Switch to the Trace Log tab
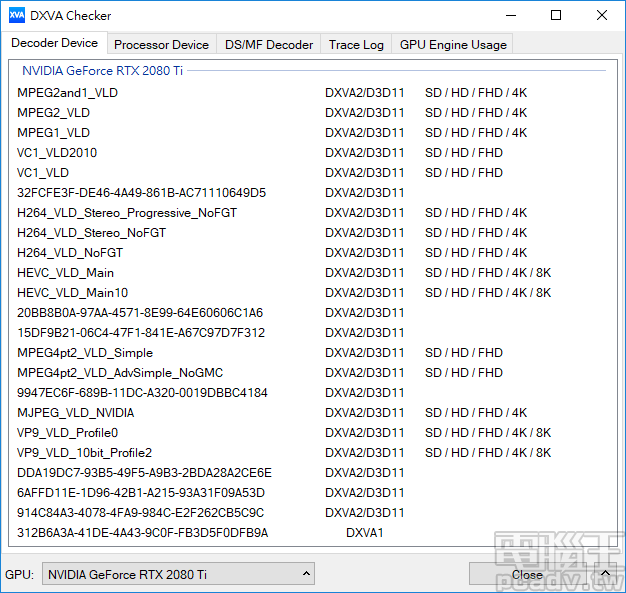The image size is (626, 593). click(356, 44)
